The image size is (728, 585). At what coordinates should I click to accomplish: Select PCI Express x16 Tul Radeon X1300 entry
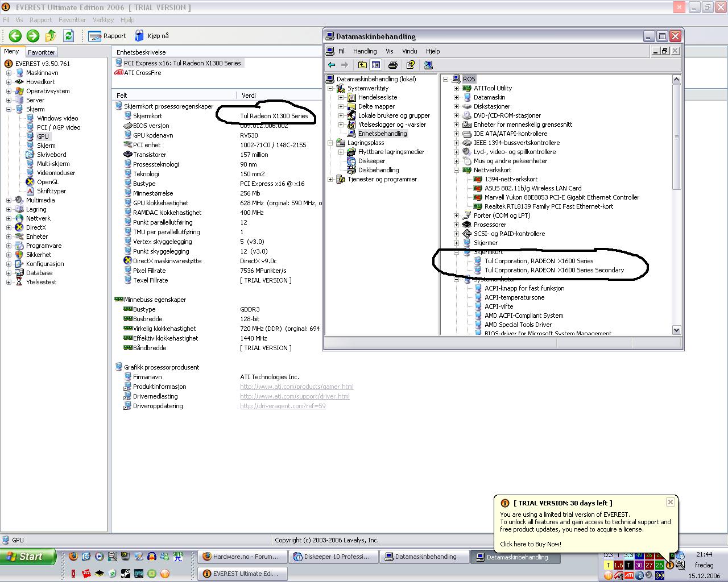(x=179, y=63)
